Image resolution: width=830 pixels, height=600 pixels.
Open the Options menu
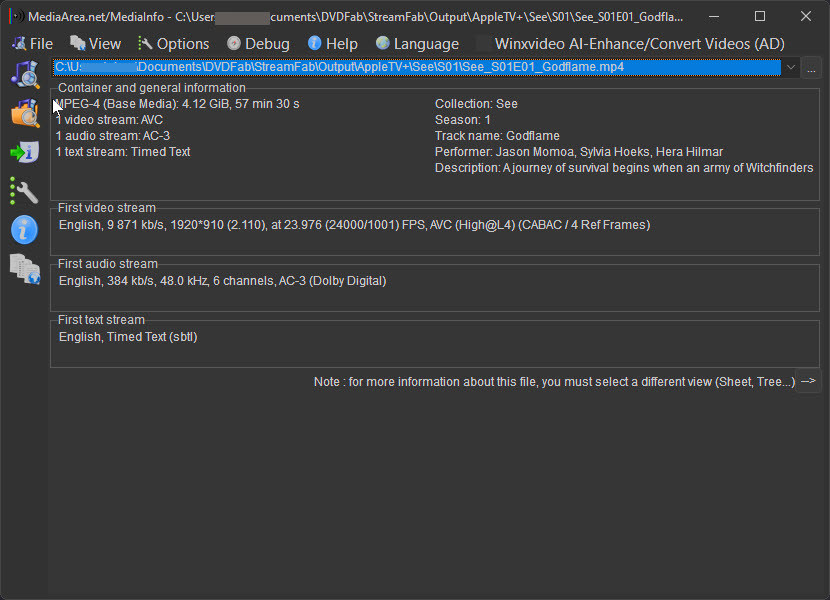(173, 44)
